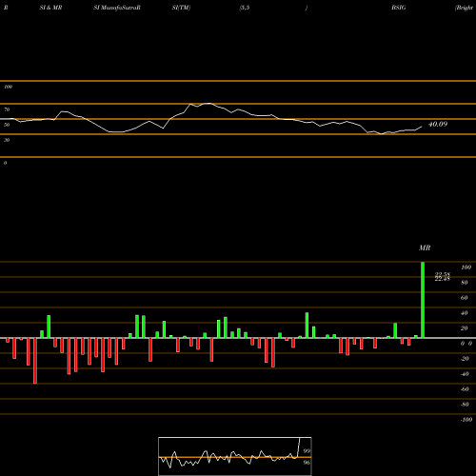Viewport: 476px width, 476px height.
Task: Open the mini line chart thumbnail at the bottom
Action: point(235,456)
